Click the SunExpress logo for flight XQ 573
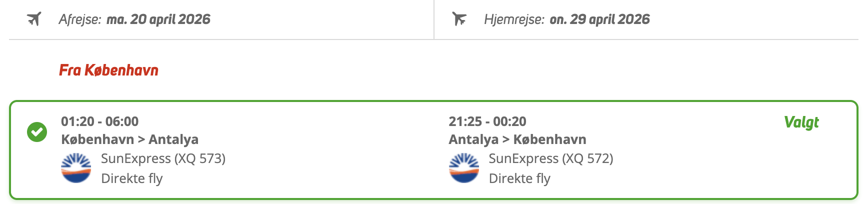 76,168
